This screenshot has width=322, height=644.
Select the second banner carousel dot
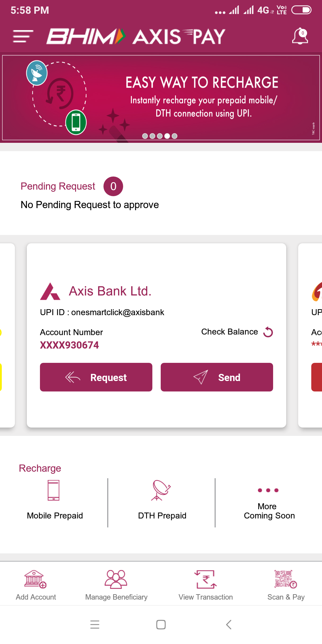tap(152, 136)
